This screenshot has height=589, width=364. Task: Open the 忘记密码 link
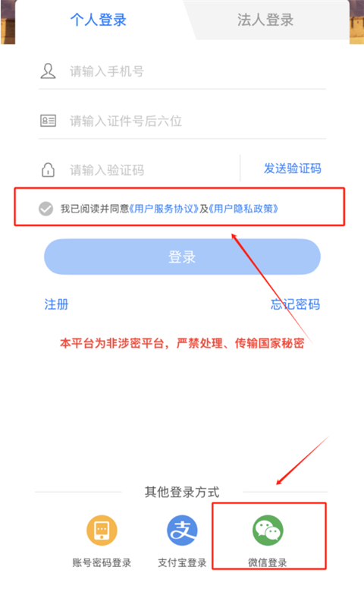pyautogui.click(x=295, y=304)
